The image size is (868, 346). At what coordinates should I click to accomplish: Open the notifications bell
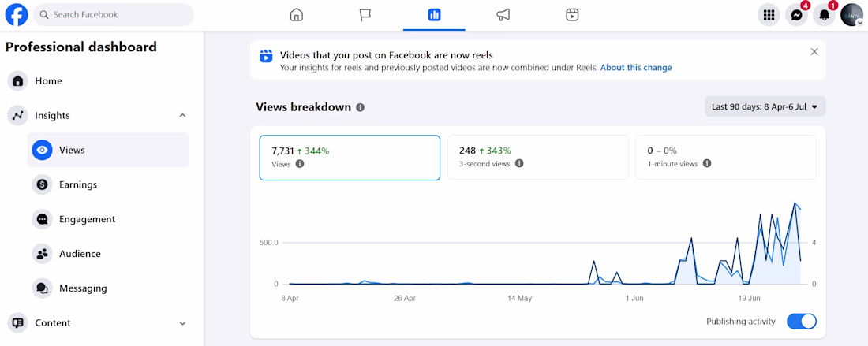click(825, 15)
